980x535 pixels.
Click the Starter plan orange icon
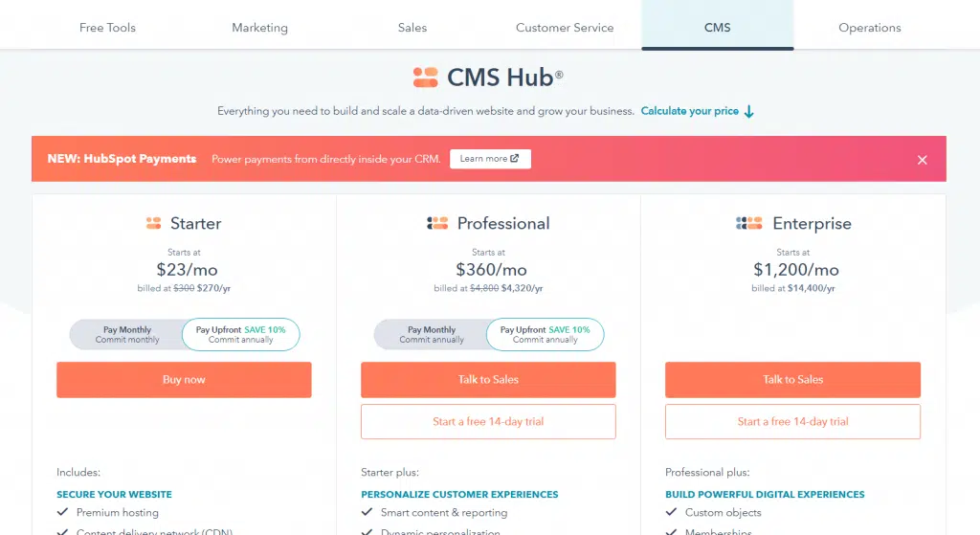pyautogui.click(x=154, y=223)
